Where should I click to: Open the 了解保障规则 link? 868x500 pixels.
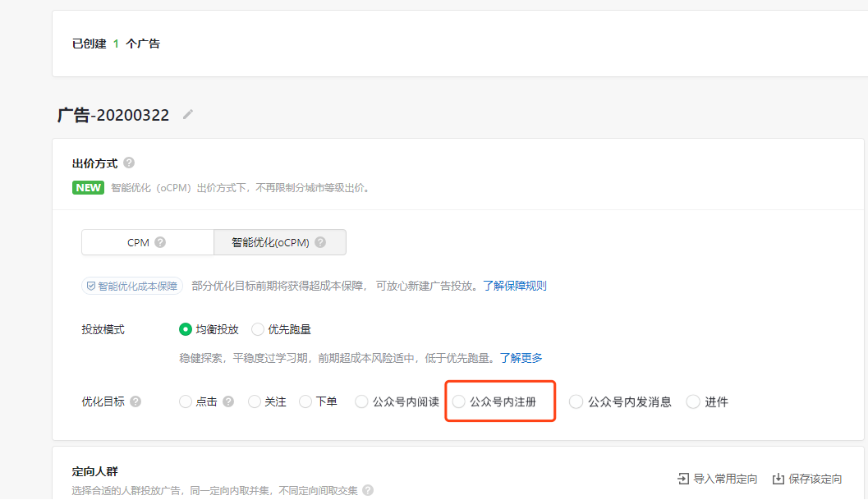(514, 286)
